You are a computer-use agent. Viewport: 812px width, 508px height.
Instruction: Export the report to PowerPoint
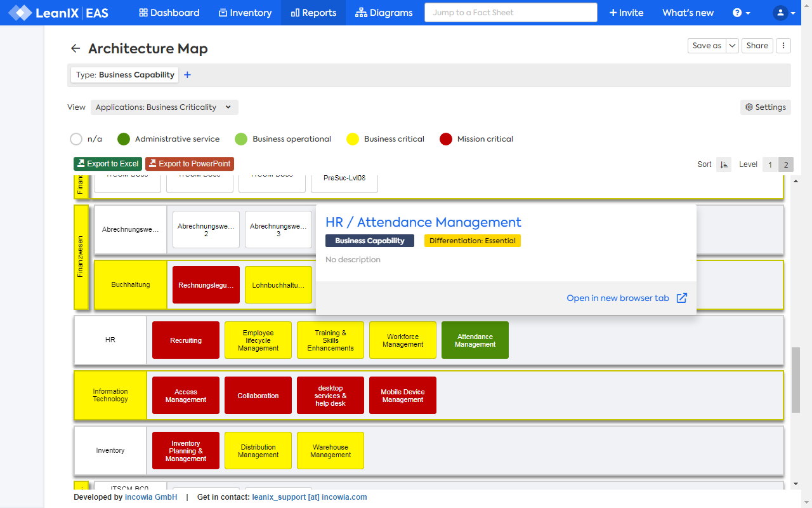190,164
